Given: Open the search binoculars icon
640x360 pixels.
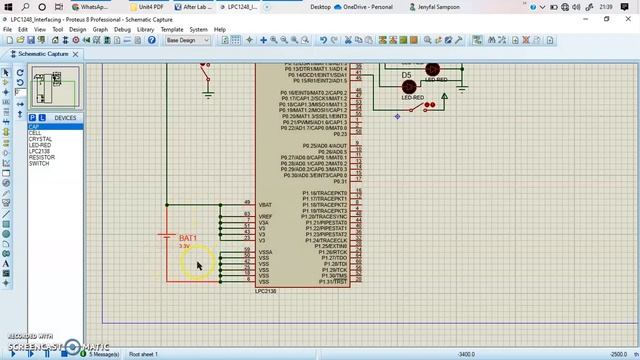Looking at the screenshot, I should click(x=491, y=40).
